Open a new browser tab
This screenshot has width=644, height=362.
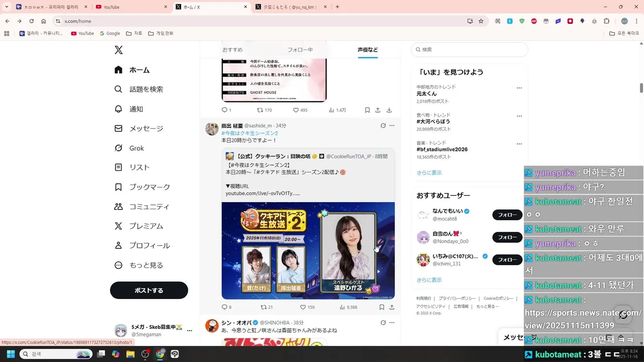[337, 7]
